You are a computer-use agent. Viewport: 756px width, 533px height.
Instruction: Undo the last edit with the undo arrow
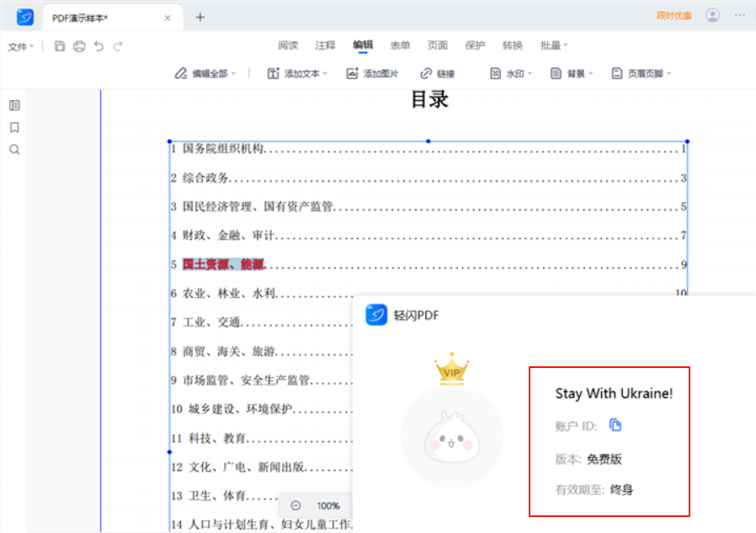[100, 46]
